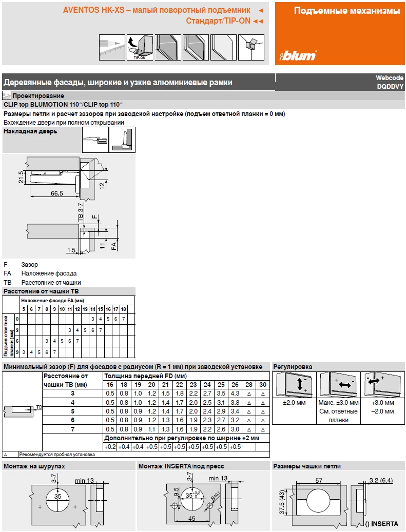406x532 pixels.
Task: Click the depth adjustment icon above +3.0 мм
Action: pos(382,385)
